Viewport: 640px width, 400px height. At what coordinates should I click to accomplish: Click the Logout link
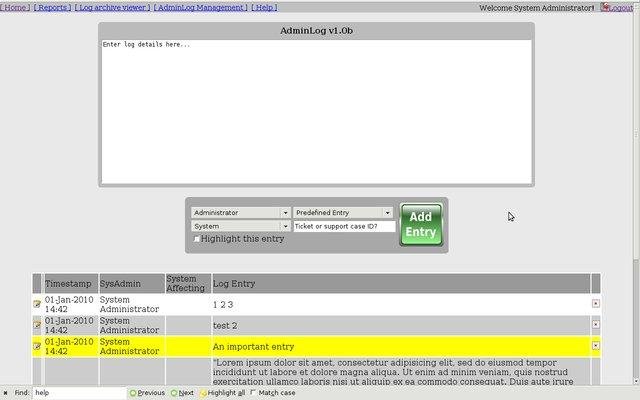(620, 7)
